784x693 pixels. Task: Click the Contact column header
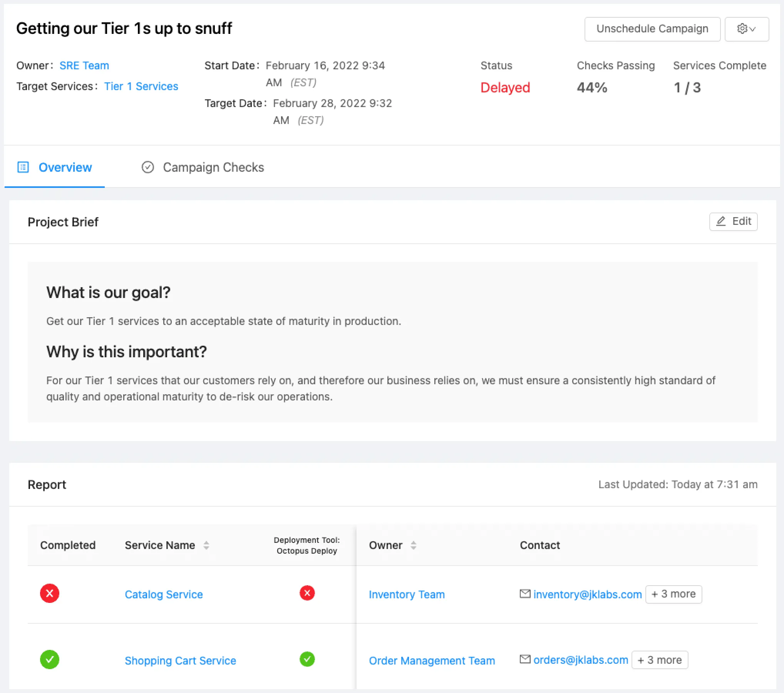(x=540, y=545)
